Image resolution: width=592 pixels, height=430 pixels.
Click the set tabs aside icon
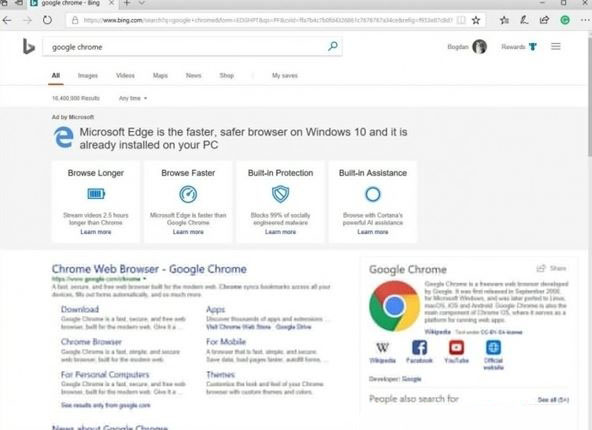click(x=19, y=3)
